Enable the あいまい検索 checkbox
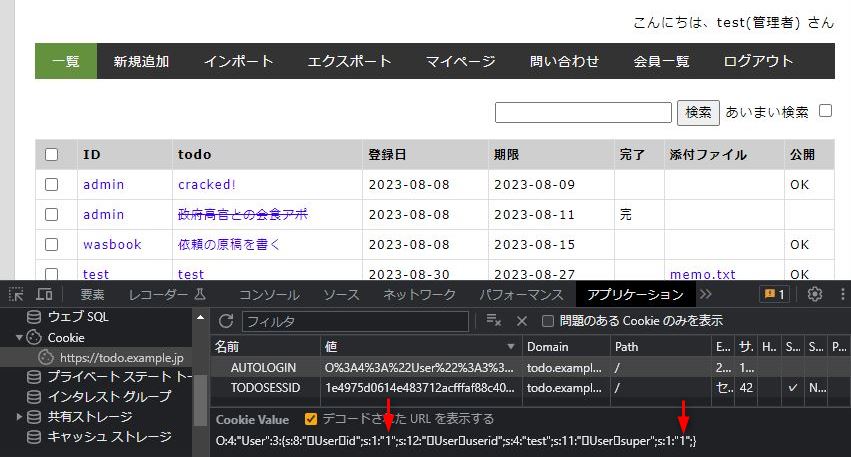The height and width of the screenshot is (457, 851). pos(825,111)
